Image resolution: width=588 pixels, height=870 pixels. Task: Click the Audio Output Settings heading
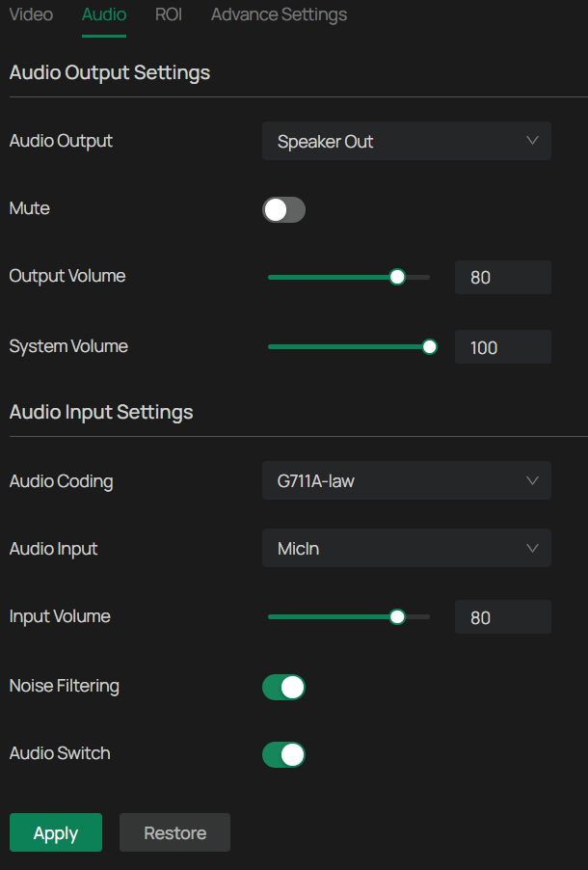point(110,72)
